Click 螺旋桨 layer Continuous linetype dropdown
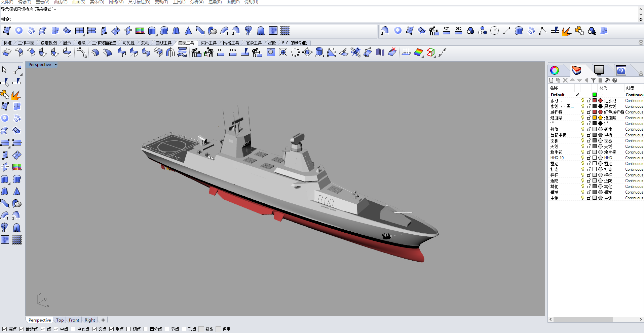This screenshot has width=644, height=333. [x=634, y=118]
